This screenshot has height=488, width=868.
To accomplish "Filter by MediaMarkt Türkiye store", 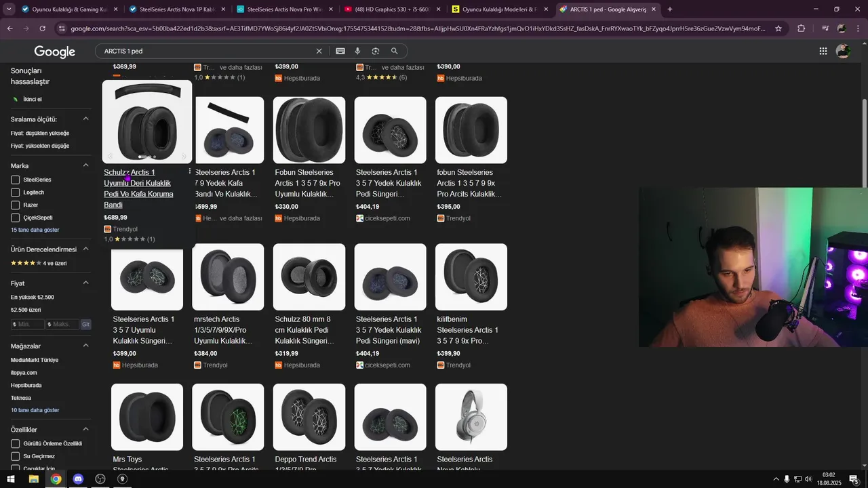I will pyautogui.click(x=35, y=360).
